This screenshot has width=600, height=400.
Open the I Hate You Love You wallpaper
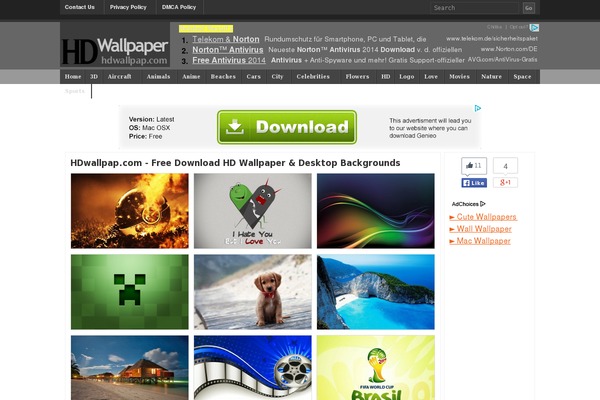point(253,211)
